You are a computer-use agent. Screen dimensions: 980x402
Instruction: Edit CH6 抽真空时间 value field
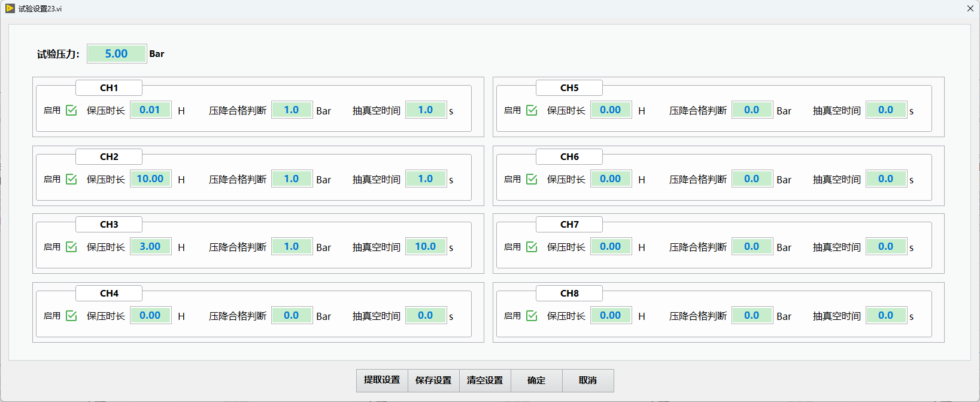click(887, 179)
